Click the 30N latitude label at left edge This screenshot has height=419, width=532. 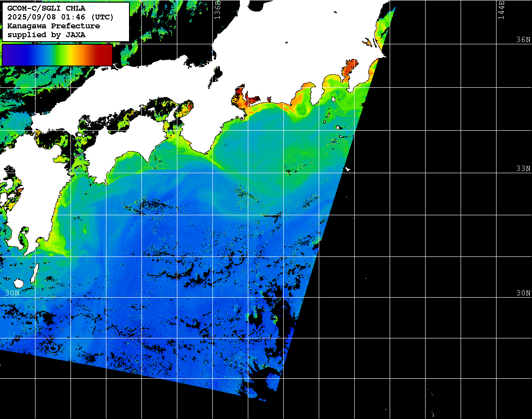tap(13, 293)
